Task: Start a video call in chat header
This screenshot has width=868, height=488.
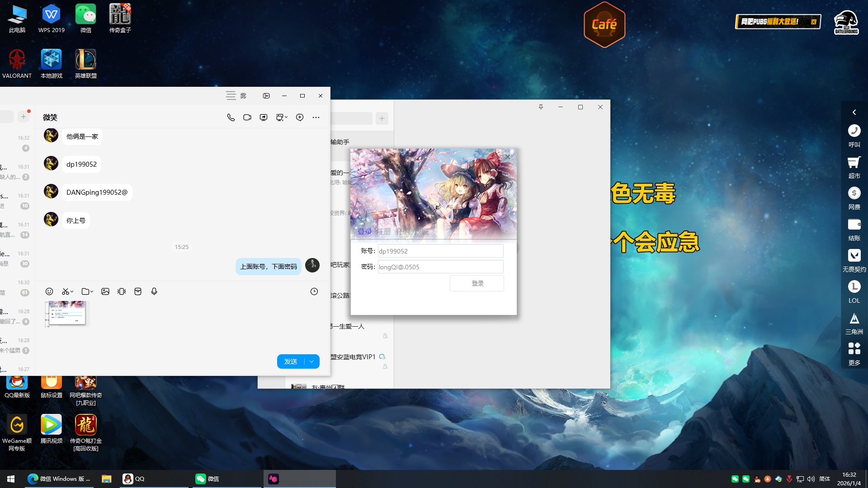Action: [247, 117]
